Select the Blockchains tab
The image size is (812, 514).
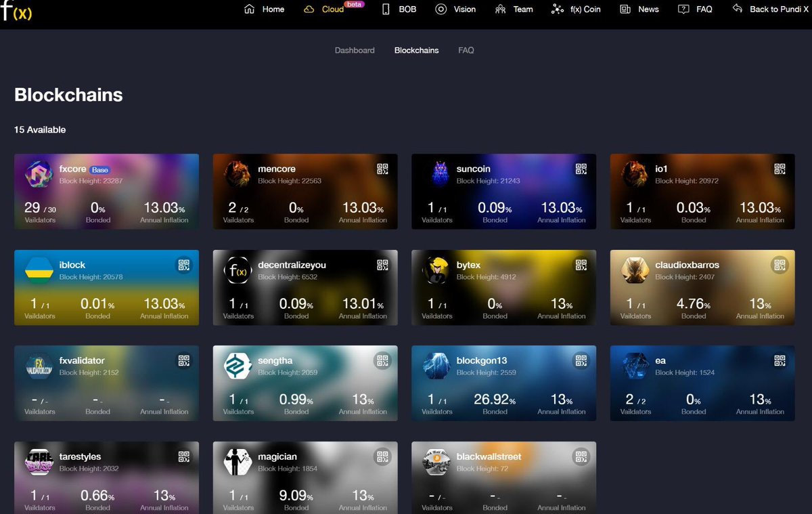[x=416, y=50]
